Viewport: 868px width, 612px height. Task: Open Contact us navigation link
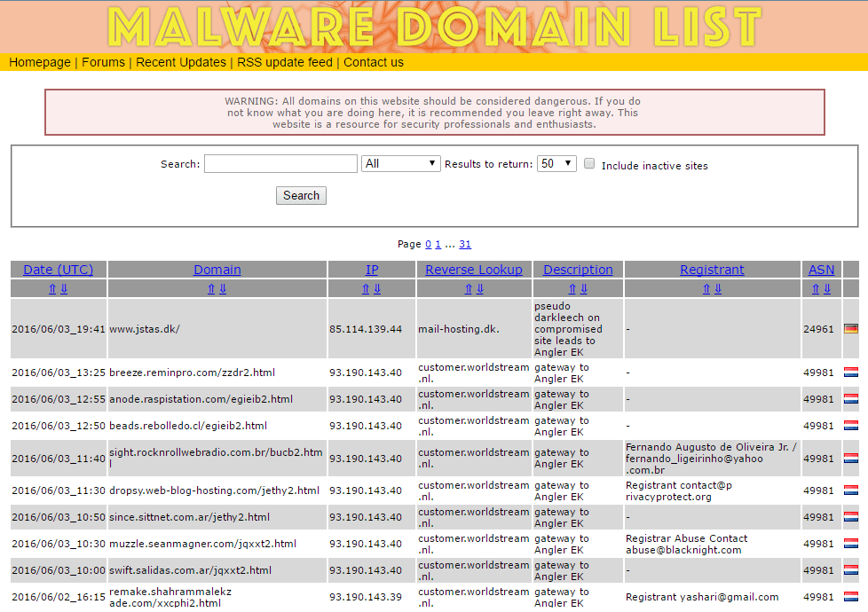tap(374, 62)
